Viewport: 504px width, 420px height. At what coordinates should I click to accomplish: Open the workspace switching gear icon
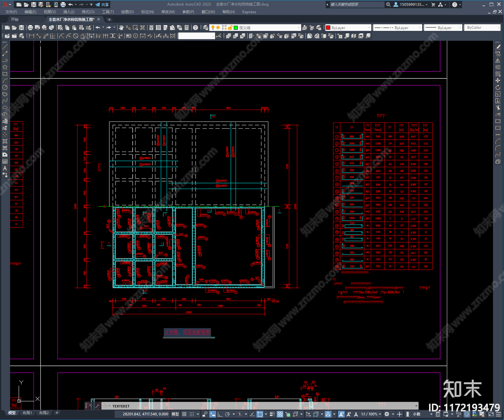pyautogui.click(x=387, y=414)
